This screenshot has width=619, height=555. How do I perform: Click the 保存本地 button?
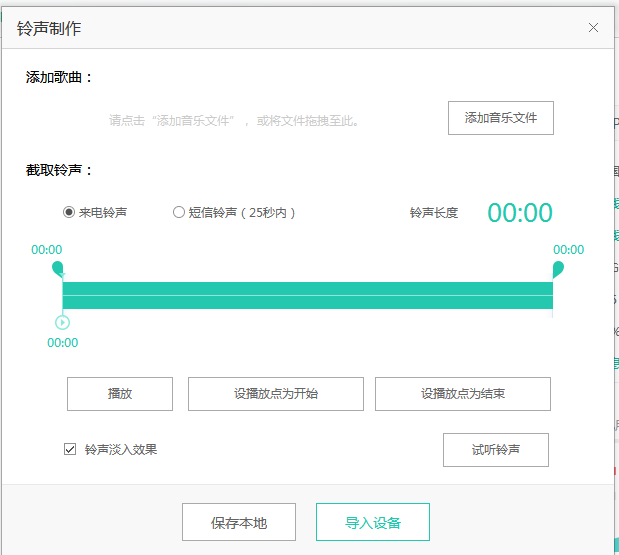click(239, 522)
